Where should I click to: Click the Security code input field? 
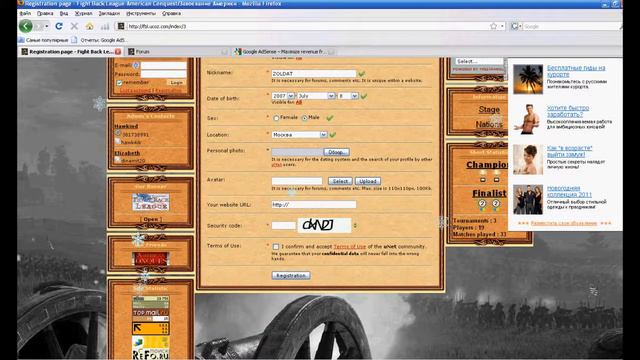coord(284,225)
